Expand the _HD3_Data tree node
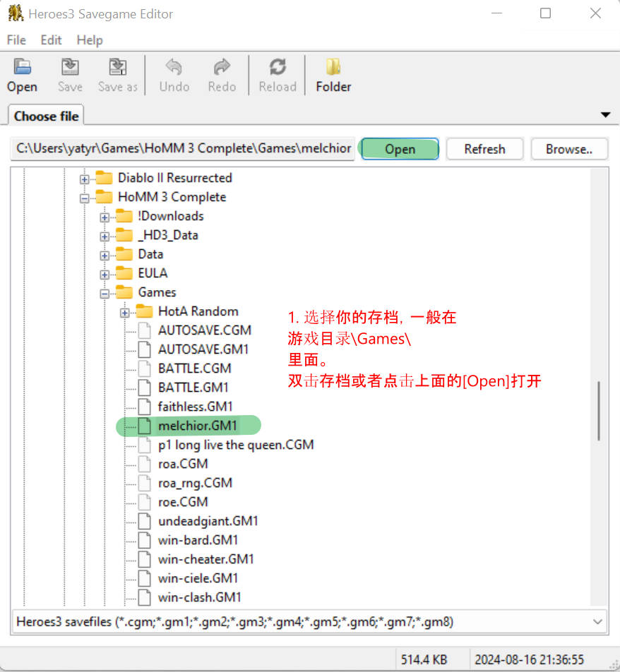The image size is (620, 672). click(105, 236)
